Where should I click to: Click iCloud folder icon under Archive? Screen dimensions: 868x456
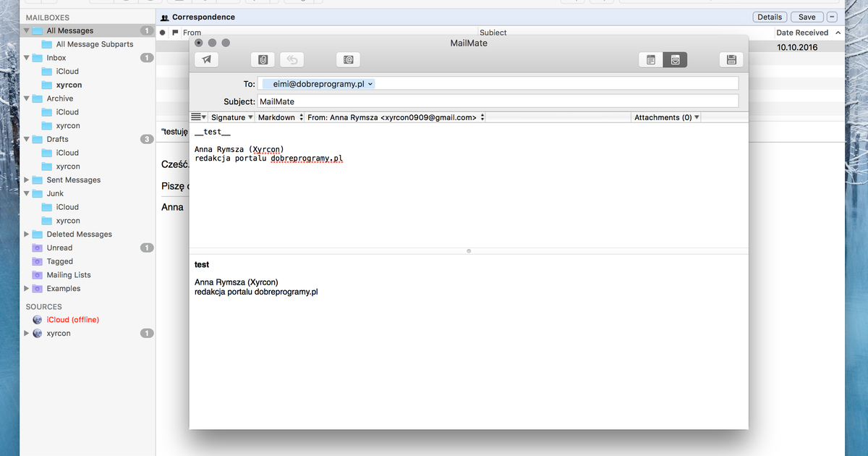[x=47, y=112]
